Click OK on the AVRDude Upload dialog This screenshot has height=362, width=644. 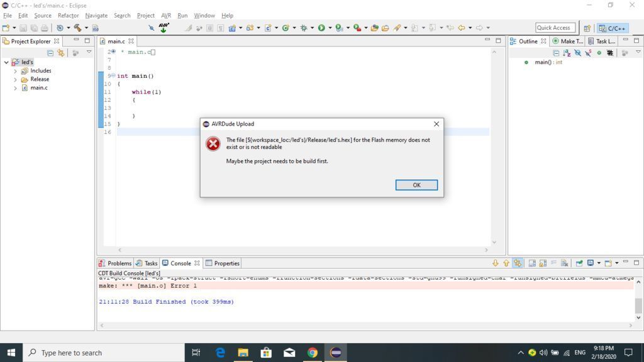tap(416, 184)
